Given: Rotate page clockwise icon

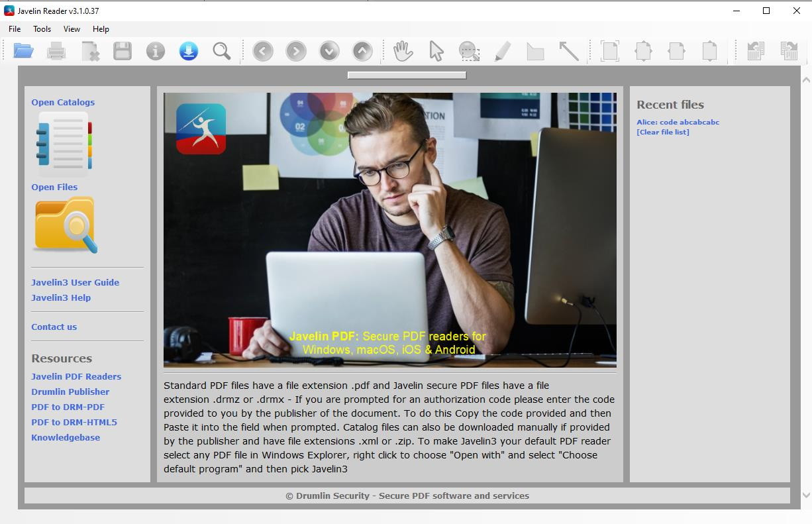Looking at the screenshot, I should (x=789, y=51).
